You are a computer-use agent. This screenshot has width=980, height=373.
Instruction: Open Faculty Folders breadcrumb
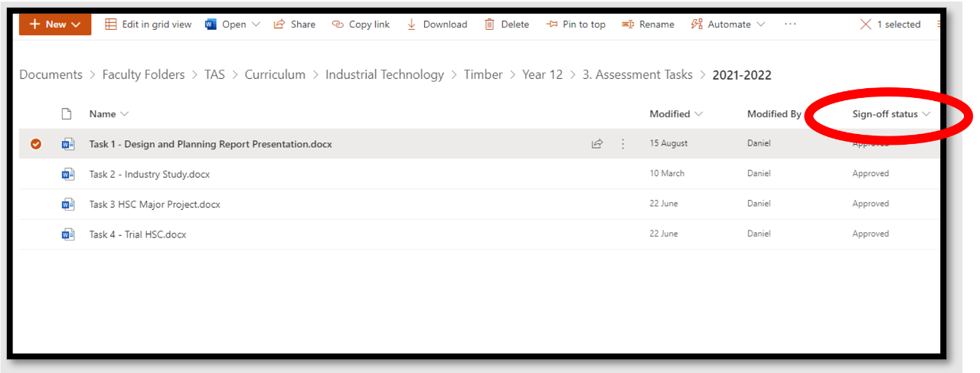143,74
